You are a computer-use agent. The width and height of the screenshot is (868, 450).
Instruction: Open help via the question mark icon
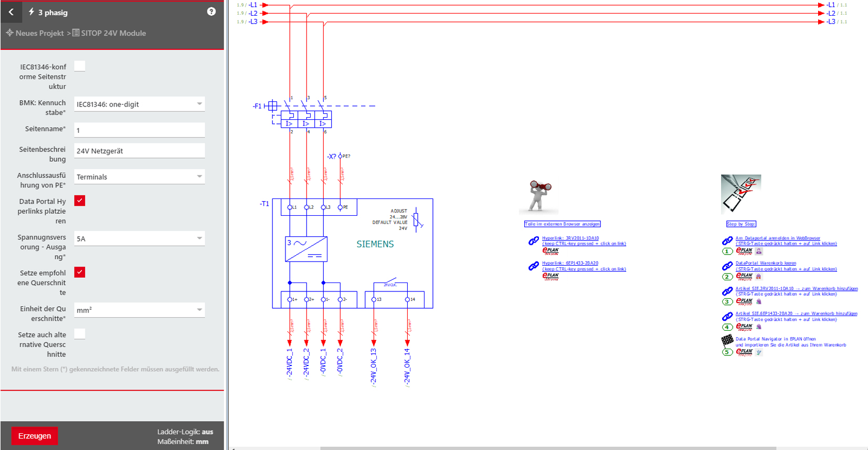(211, 12)
